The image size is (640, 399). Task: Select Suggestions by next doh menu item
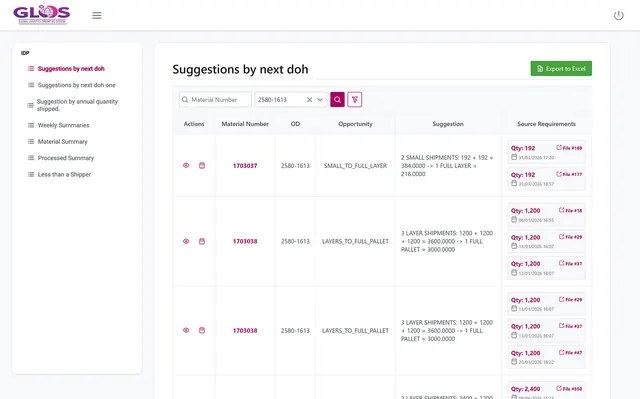[71, 69]
